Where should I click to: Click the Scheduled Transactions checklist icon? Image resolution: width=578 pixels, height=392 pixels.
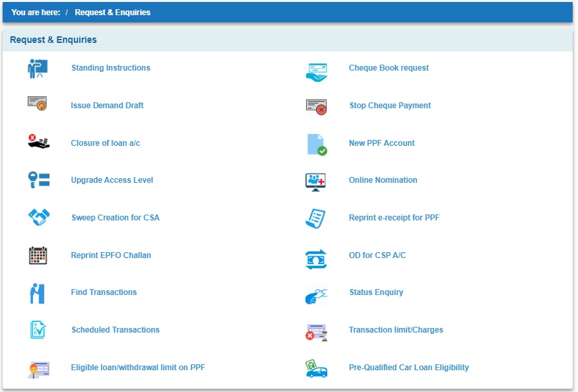(x=38, y=330)
